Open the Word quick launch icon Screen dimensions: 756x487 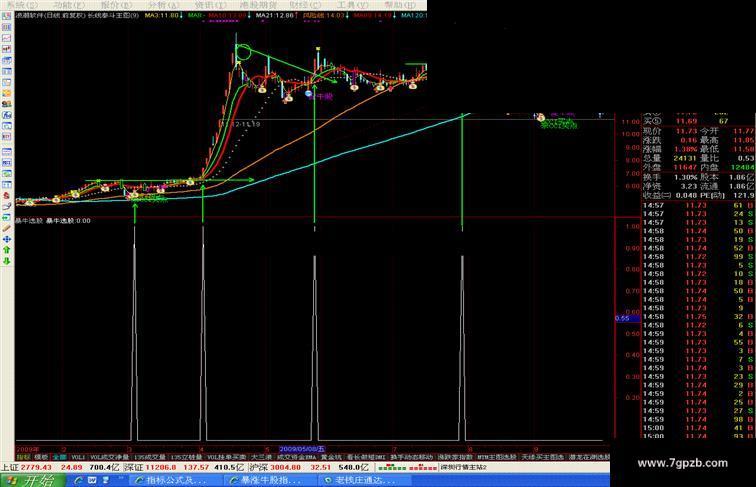[92, 480]
